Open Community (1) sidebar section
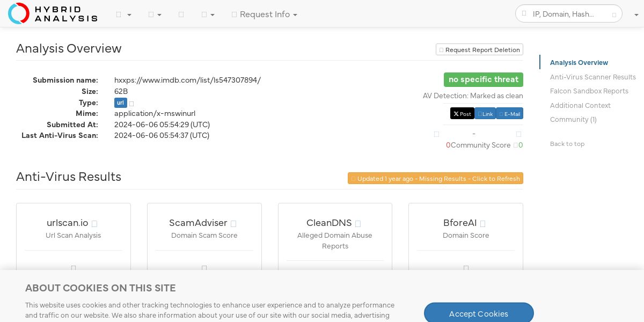The image size is (644, 322). click(573, 120)
